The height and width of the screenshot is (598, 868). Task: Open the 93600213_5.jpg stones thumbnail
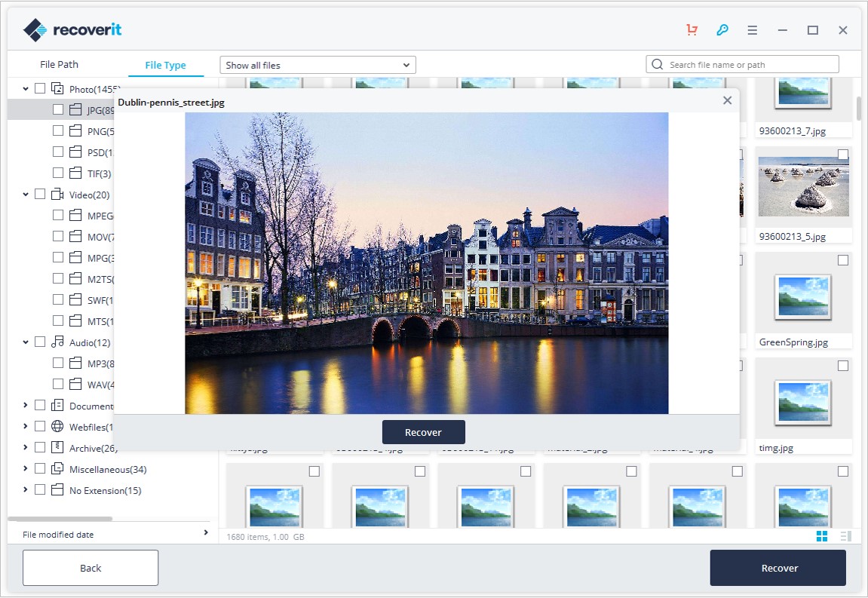pos(803,186)
